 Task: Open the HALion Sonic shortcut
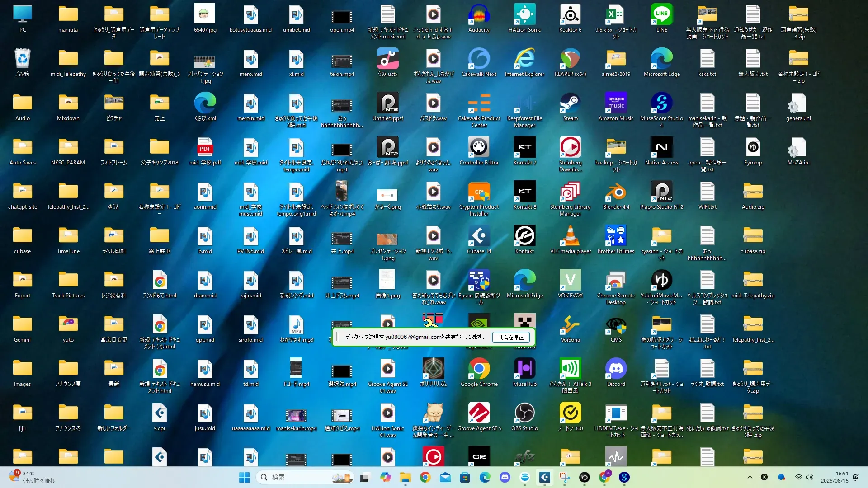click(524, 16)
